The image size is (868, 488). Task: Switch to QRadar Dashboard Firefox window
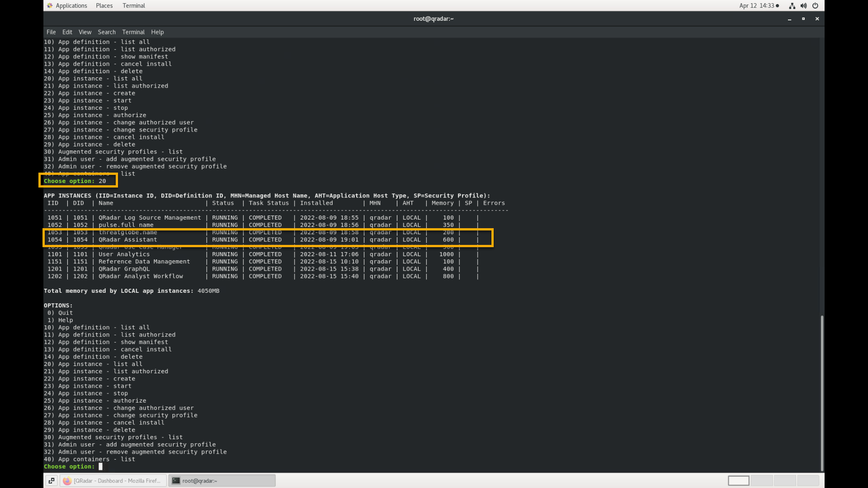coord(113,481)
